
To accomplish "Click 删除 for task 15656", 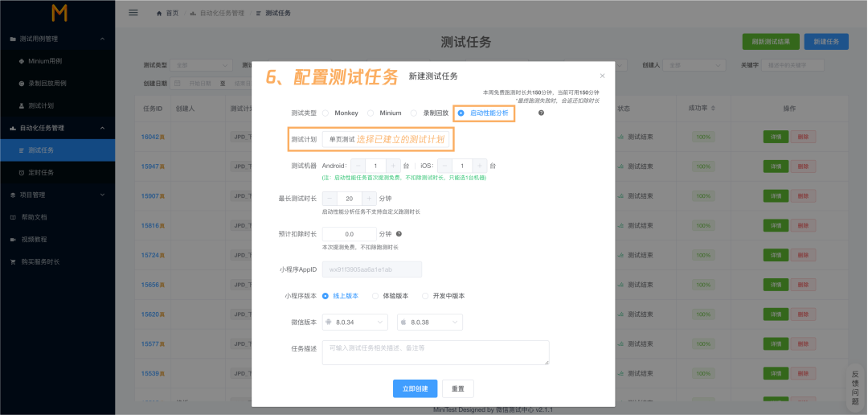I will tap(803, 285).
